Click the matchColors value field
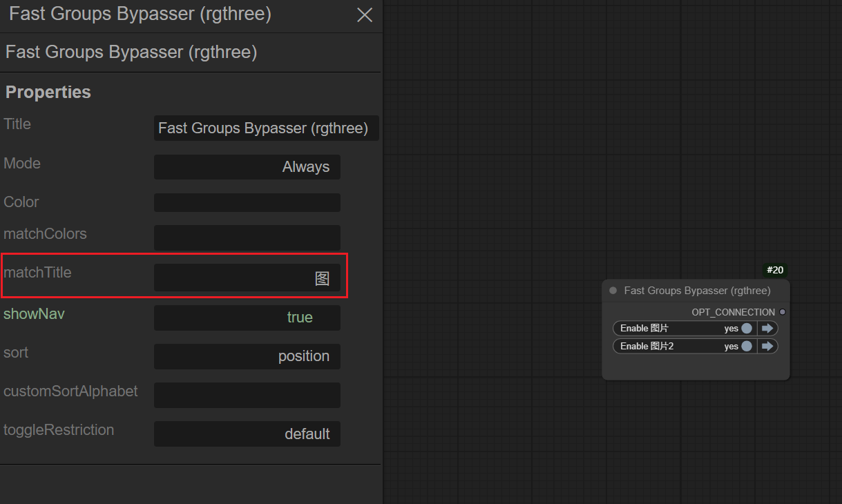The width and height of the screenshot is (842, 504). pyautogui.click(x=247, y=238)
